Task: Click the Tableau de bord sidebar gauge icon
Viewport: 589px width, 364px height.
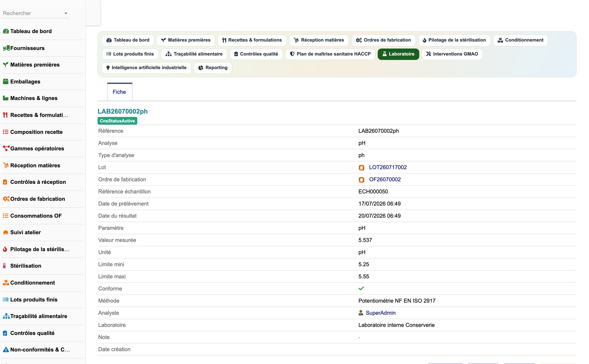Action: click(6, 31)
